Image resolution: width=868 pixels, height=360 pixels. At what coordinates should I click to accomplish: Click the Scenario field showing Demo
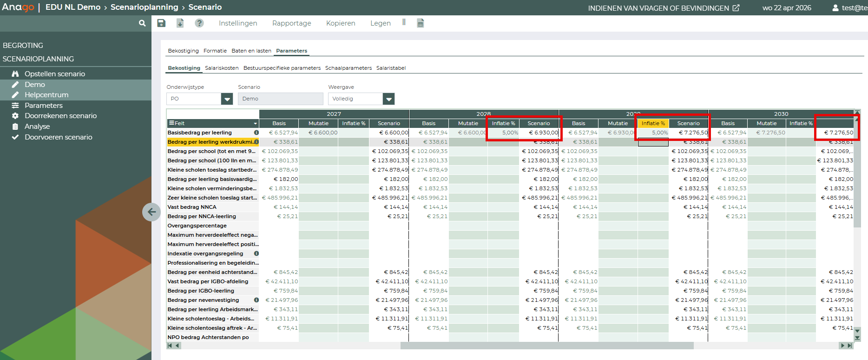tap(280, 99)
